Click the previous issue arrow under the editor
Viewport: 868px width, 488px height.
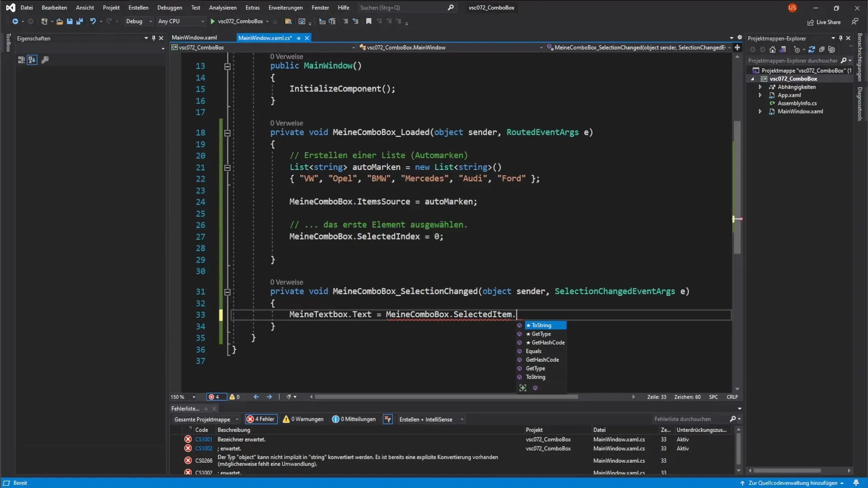pyautogui.click(x=256, y=397)
